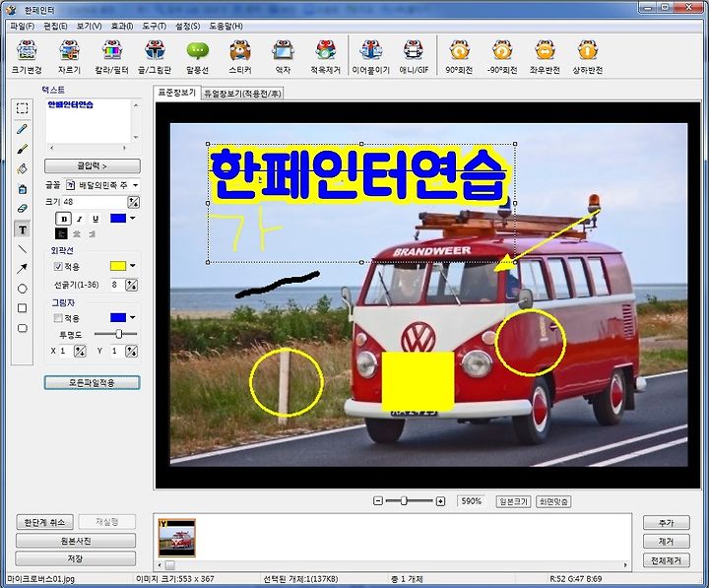Check 그림자 적용 shadow checkbox

(x=58, y=318)
